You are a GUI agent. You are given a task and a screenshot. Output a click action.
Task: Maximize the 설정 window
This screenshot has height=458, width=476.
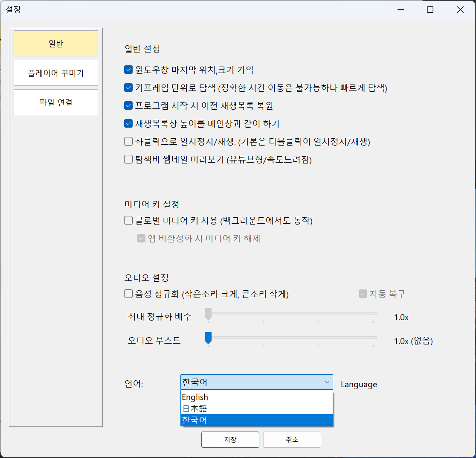(x=430, y=10)
